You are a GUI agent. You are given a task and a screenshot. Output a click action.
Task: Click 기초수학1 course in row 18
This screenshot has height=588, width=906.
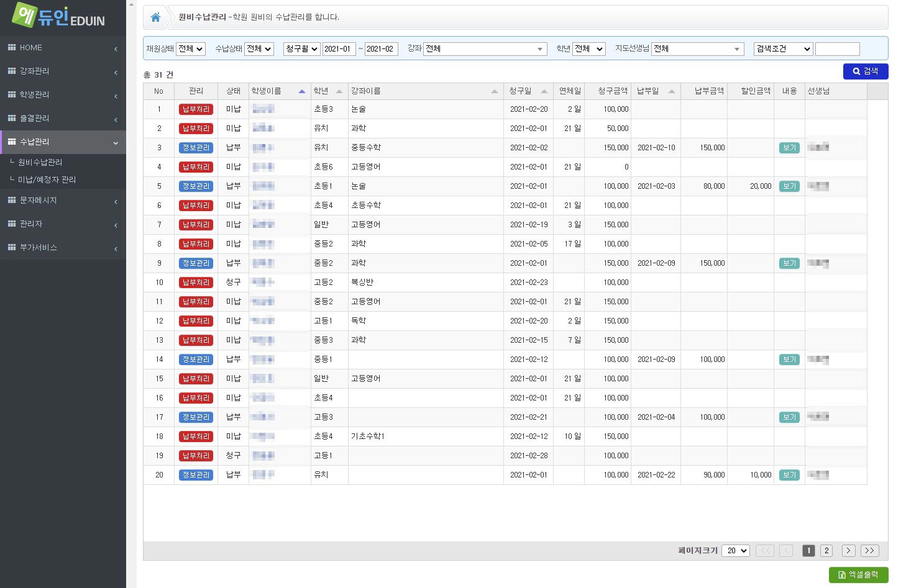[368, 436]
